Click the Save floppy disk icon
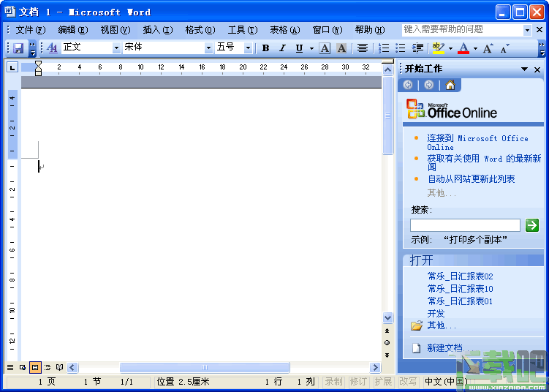 pyautogui.click(x=18, y=48)
